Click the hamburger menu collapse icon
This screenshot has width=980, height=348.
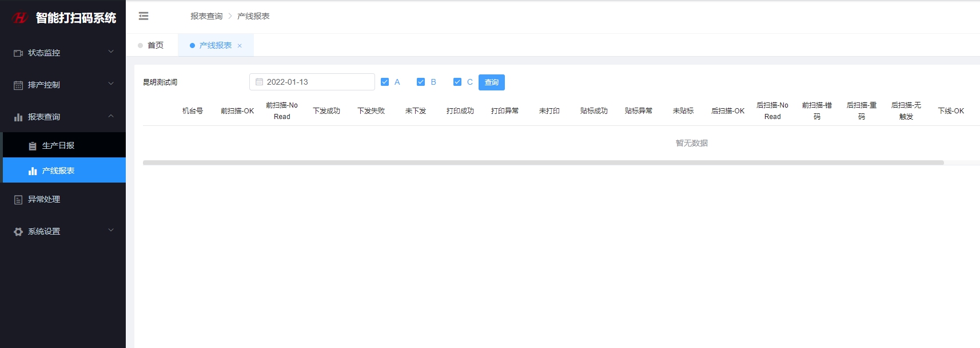144,16
